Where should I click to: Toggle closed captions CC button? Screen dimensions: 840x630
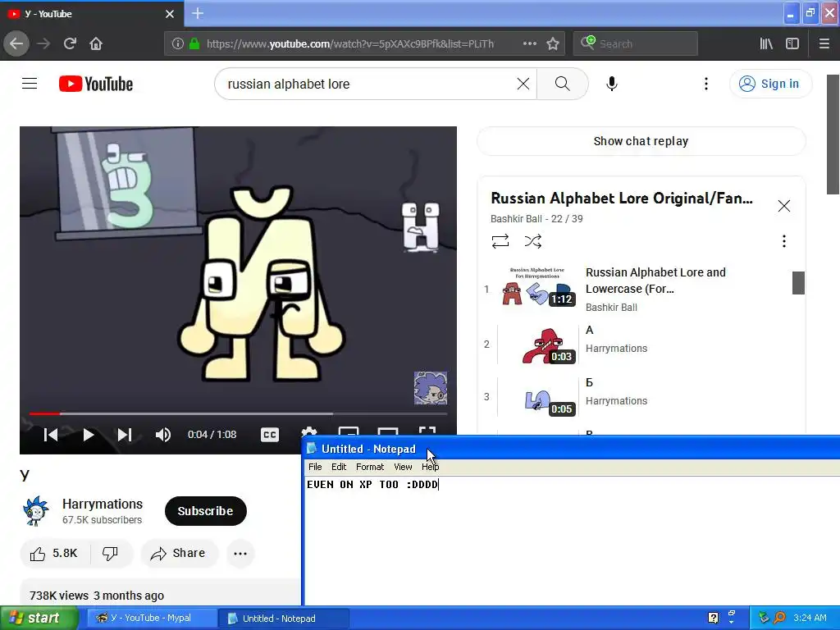(x=269, y=435)
